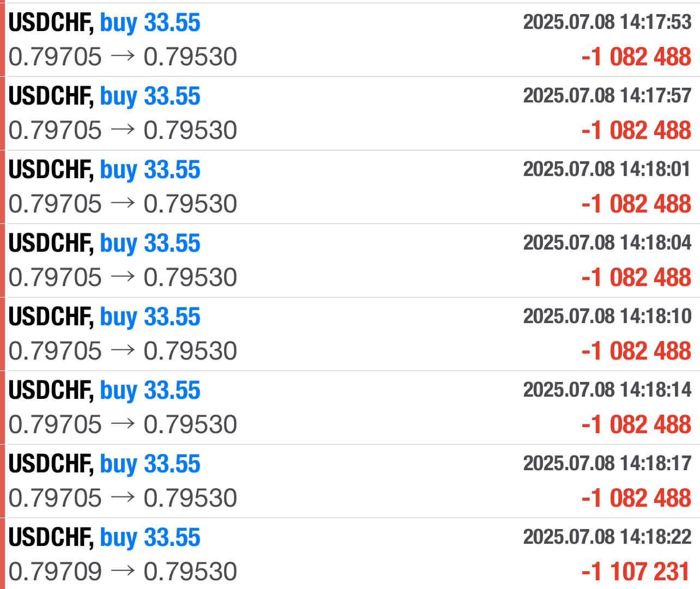
Task: Select the trade timestamped 14:17:57
Action: coord(350,113)
